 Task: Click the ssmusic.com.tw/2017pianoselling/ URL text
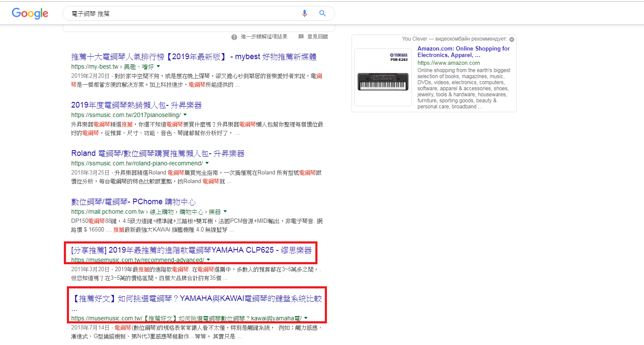[126, 115]
